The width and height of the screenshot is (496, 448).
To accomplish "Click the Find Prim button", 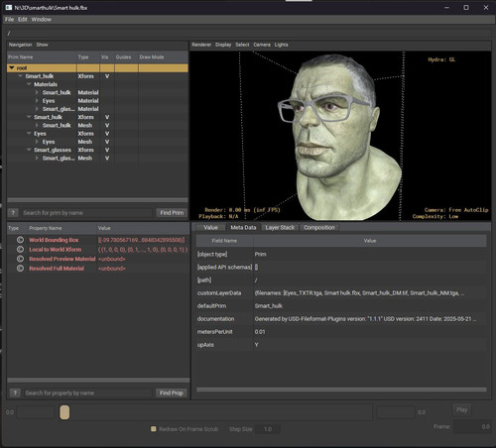I will pos(172,213).
